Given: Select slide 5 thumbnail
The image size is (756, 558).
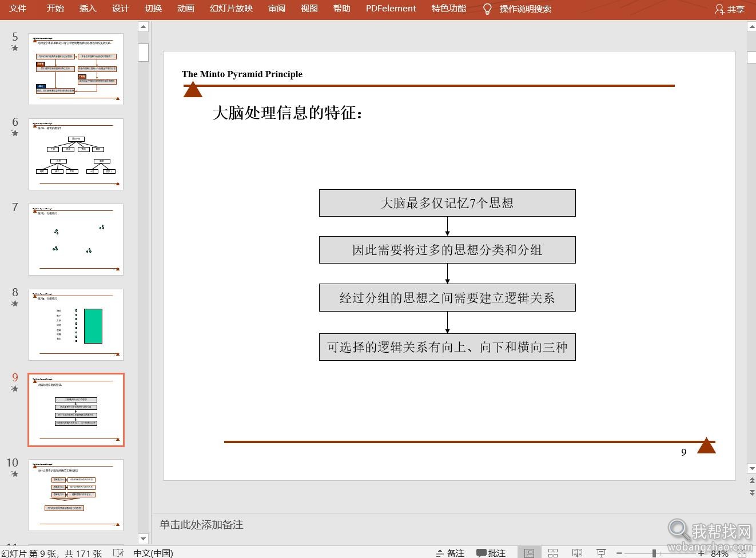Looking at the screenshot, I should pyautogui.click(x=76, y=69).
